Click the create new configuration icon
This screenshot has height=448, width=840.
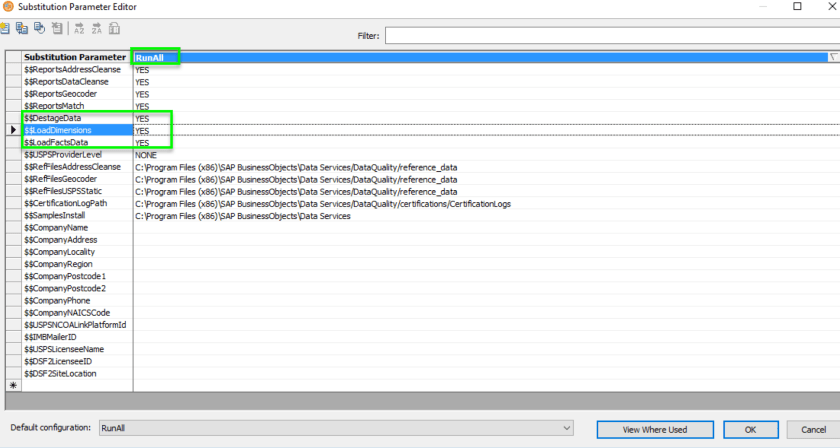[x=5, y=30]
